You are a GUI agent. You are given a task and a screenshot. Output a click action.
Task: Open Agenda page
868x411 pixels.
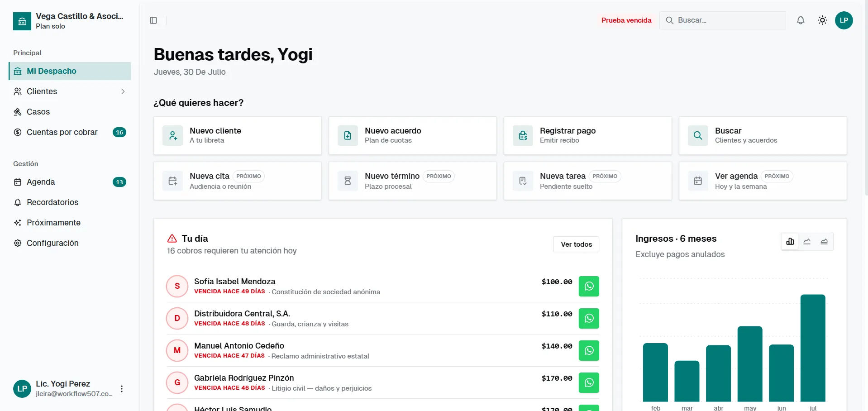pyautogui.click(x=70, y=182)
